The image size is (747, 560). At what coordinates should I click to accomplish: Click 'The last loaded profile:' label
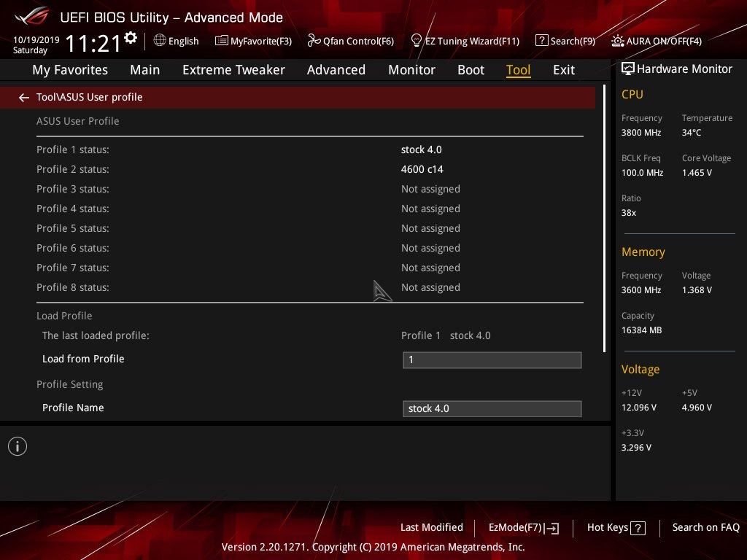tap(96, 335)
